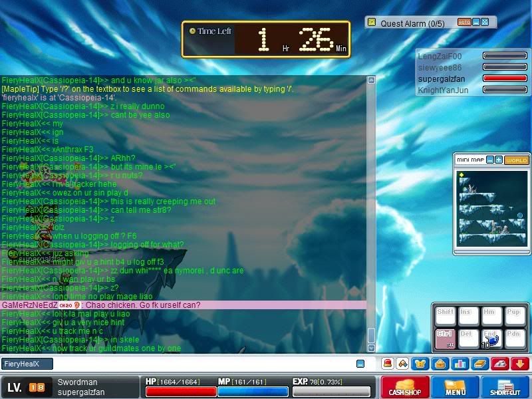Image resolution: width=532 pixels, height=399 pixels.
Task: Open the character stats bar-chart icon
Action: 459,364
